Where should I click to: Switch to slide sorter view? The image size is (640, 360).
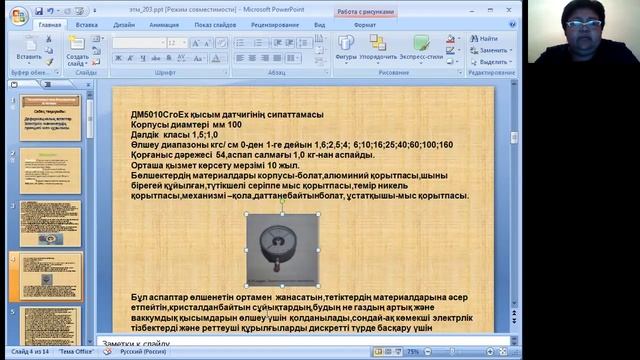(x=388, y=351)
